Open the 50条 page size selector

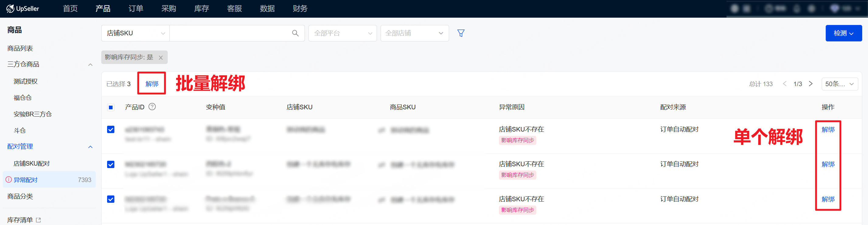point(839,84)
